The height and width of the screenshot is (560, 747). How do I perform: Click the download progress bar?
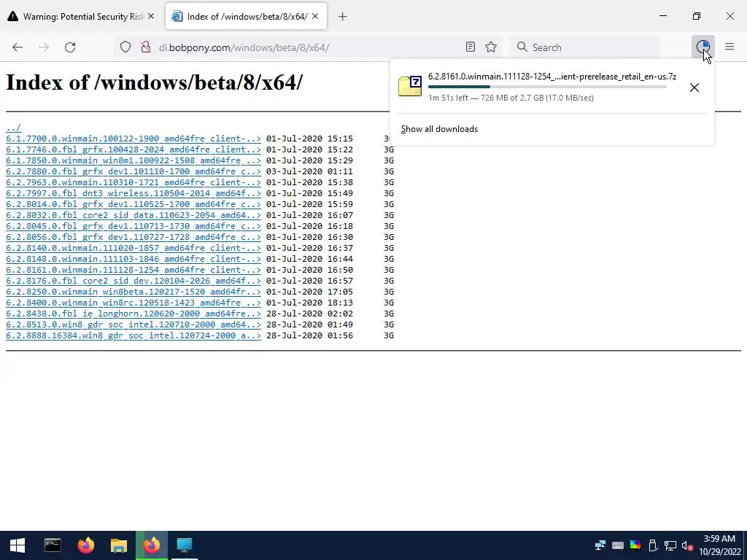pos(547,87)
